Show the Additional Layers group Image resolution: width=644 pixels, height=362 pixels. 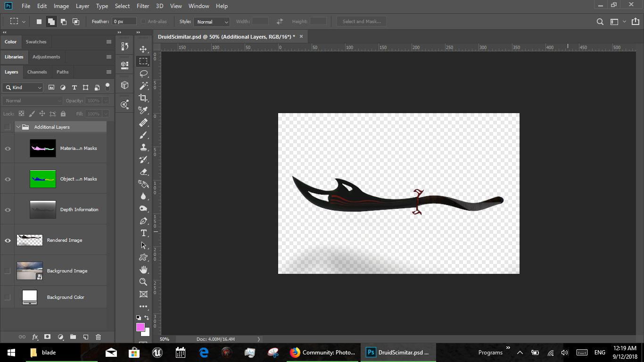(x=7, y=127)
